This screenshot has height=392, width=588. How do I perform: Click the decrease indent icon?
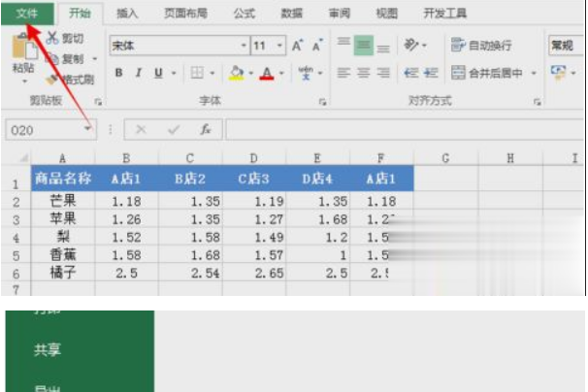(411, 73)
